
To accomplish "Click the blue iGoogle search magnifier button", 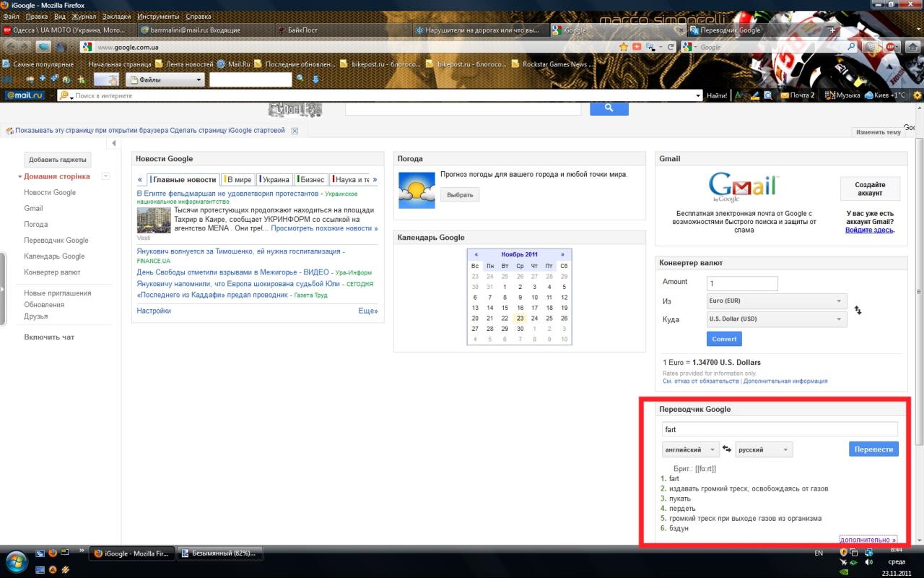I will point(609,108).
